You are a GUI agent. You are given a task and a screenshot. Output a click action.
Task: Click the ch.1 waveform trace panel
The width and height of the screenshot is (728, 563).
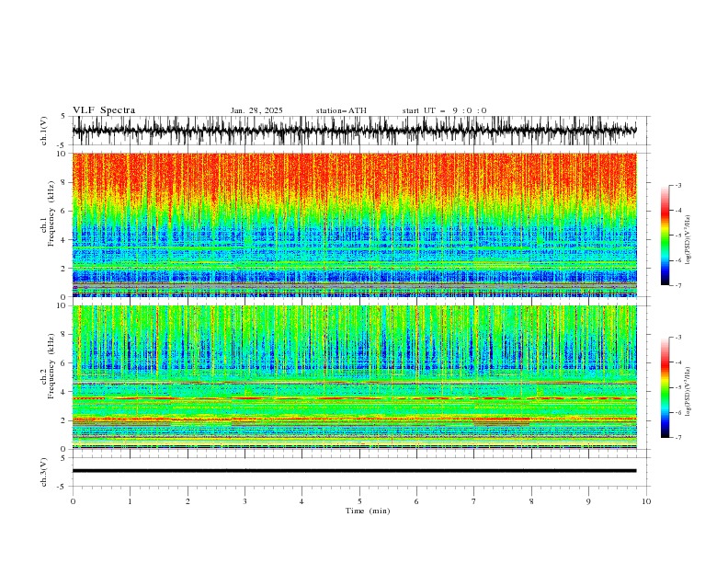point(354,131)
